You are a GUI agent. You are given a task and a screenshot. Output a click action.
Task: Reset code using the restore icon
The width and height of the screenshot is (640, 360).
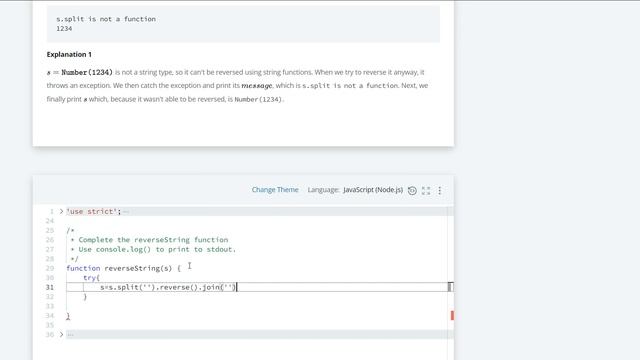412,190
